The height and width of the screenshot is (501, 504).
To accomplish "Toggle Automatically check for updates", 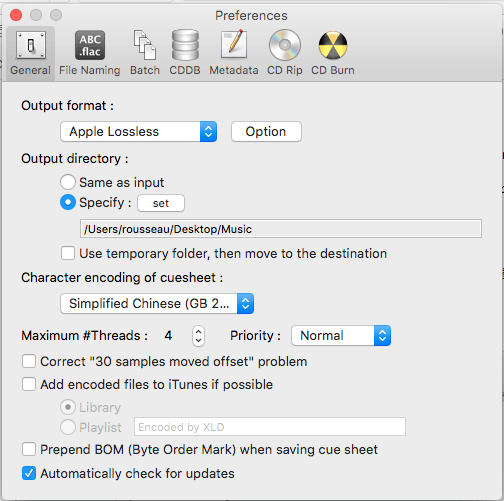I will [x=29, y=473].
